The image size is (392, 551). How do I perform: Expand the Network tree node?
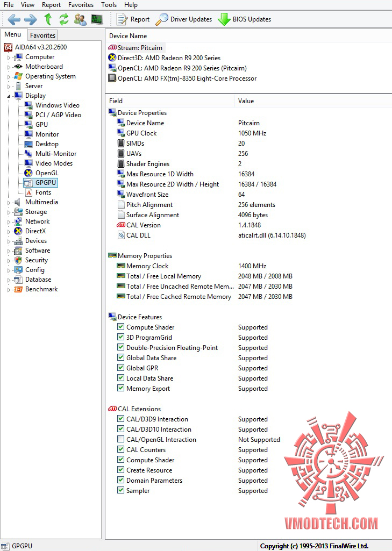pos(9,221)
